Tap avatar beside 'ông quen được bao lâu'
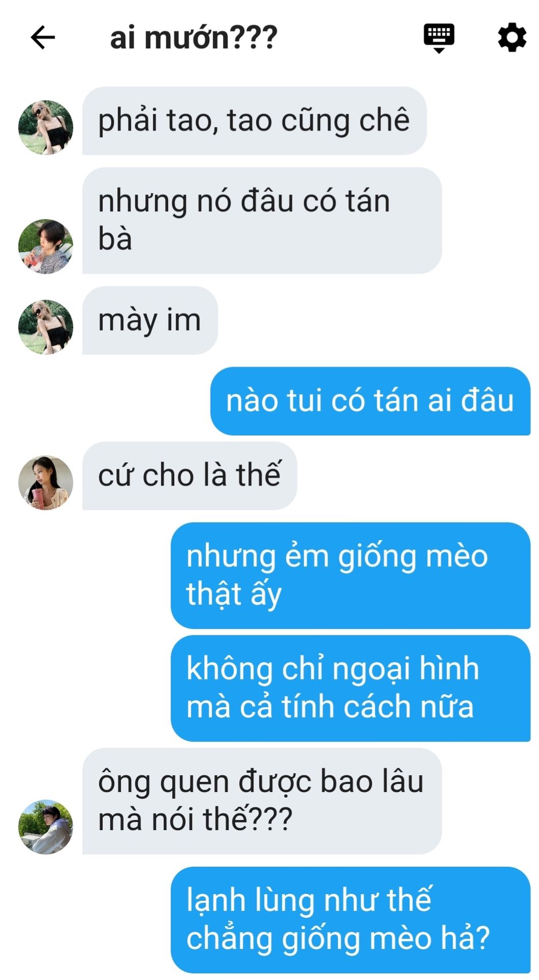 tap(46, 827)
